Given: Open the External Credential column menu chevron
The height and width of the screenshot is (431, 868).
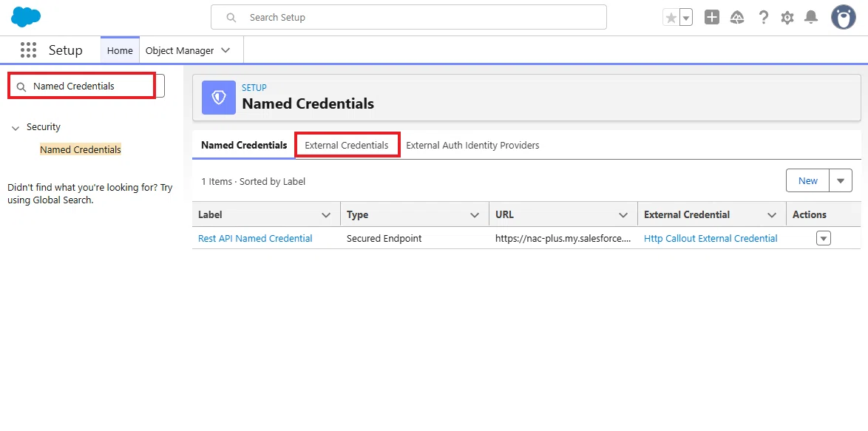Looking at the screenshot, I should (771, 214).
